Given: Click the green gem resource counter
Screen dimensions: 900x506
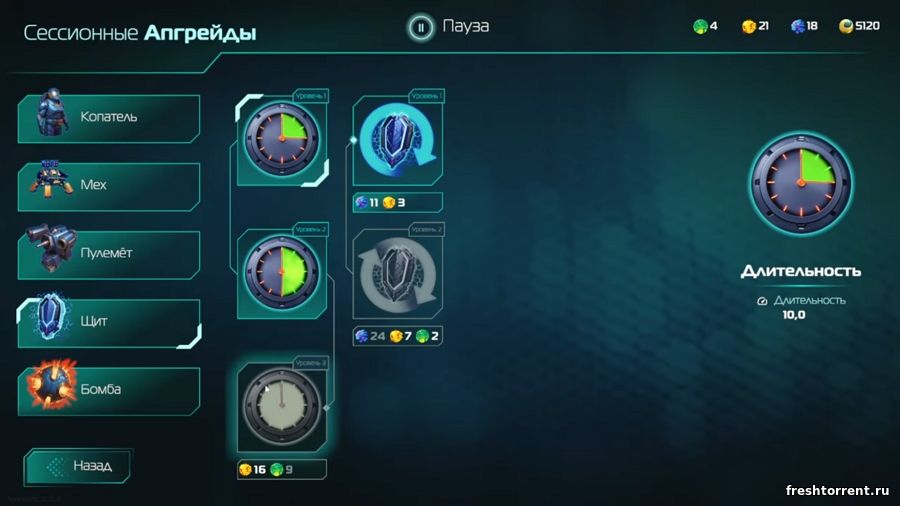Looking at the screenshot, I should coord(705,26).
